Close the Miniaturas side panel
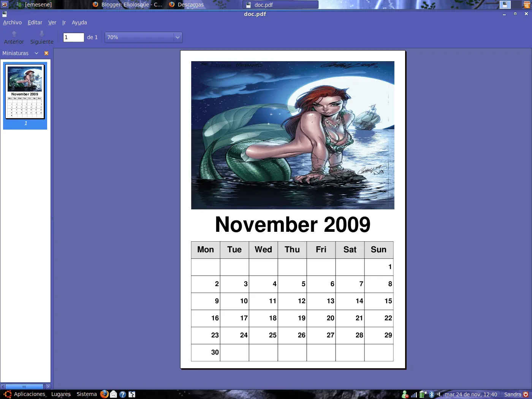 pos(46,53)
